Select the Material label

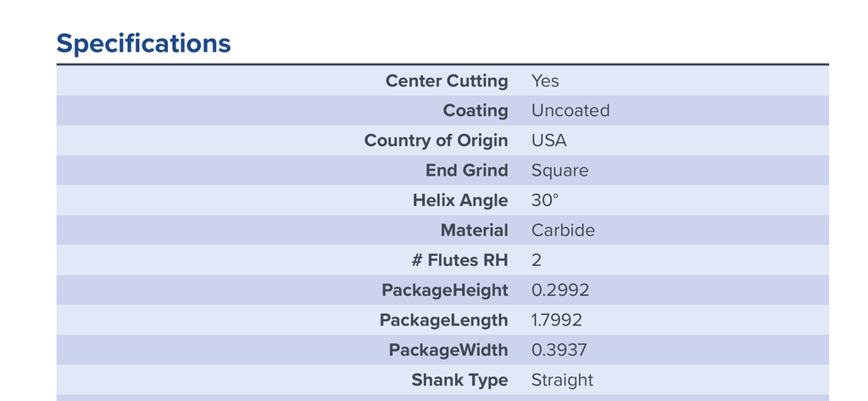(475, 231)
